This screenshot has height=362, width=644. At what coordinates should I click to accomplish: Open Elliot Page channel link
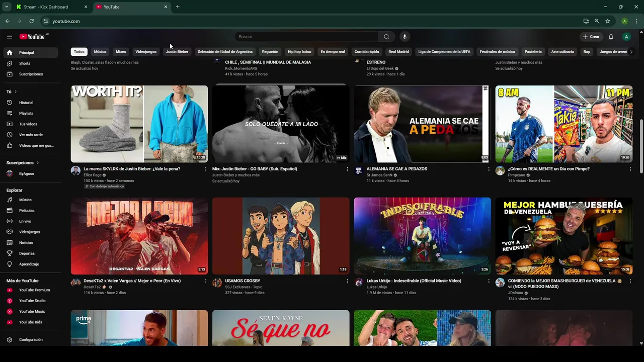pyautogui.click(x=93, y=175)
